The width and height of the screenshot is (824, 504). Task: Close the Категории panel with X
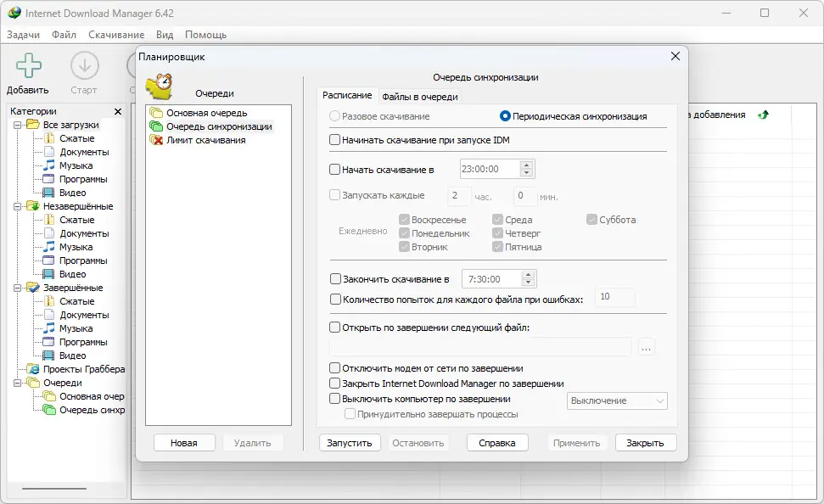[118, 111]
